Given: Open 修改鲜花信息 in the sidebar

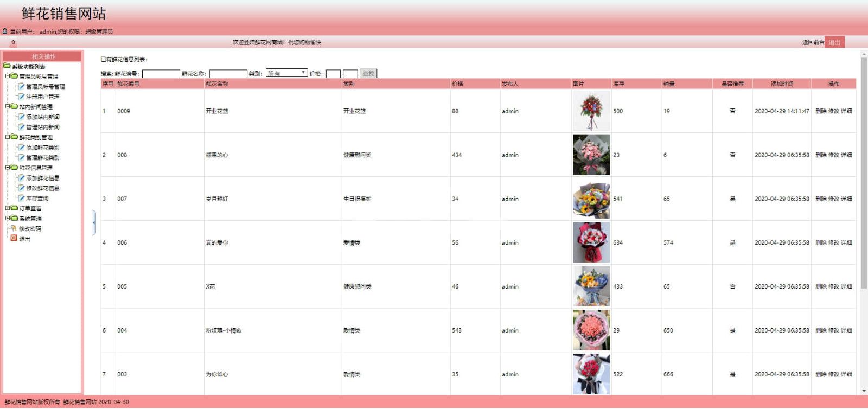Looking at the screenshot, I should click(x=43, y=188).
